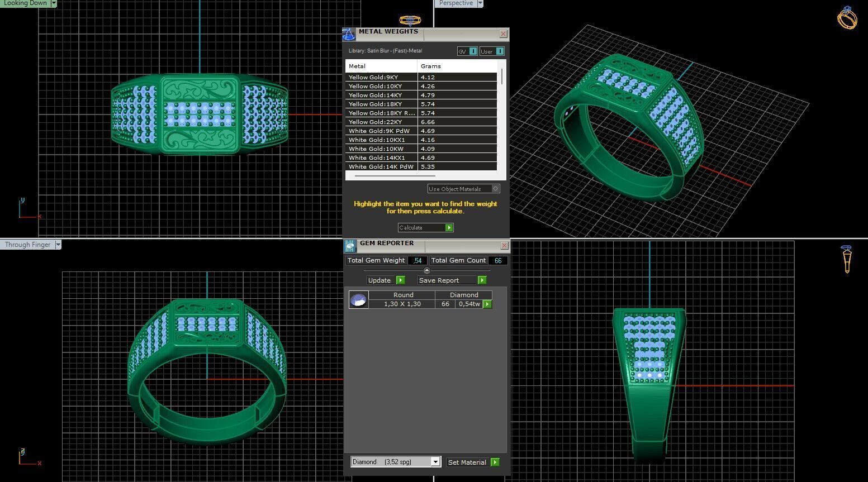This screenshot has width=868, height=482.
Task: Click the 0,54tw weight cell
Action: pyautogui.click(x=469, y=304)
